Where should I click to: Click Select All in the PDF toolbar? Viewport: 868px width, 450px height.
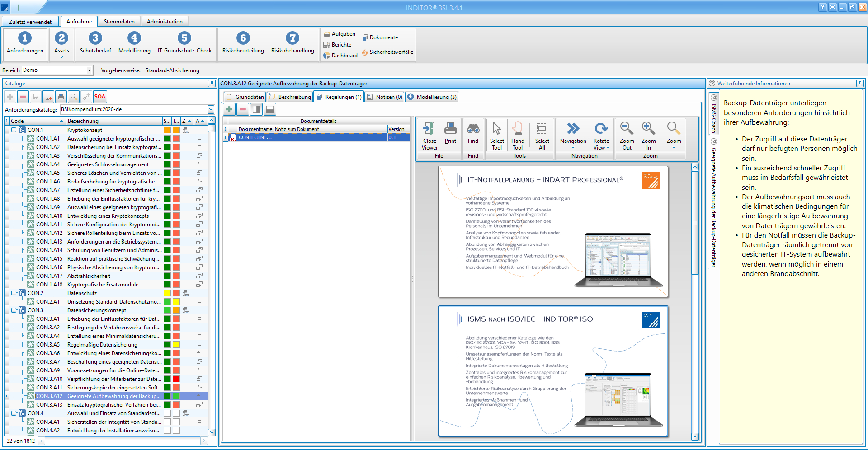[x=542, y=136]
